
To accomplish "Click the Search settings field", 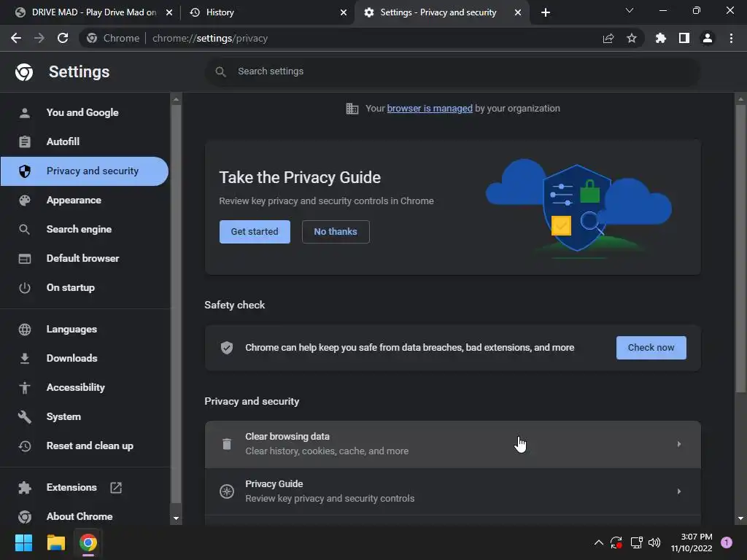I will (452, 71).
